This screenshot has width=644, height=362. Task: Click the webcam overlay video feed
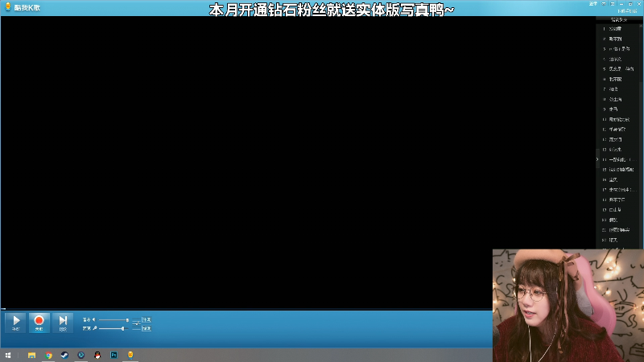[x=568, y=306]
